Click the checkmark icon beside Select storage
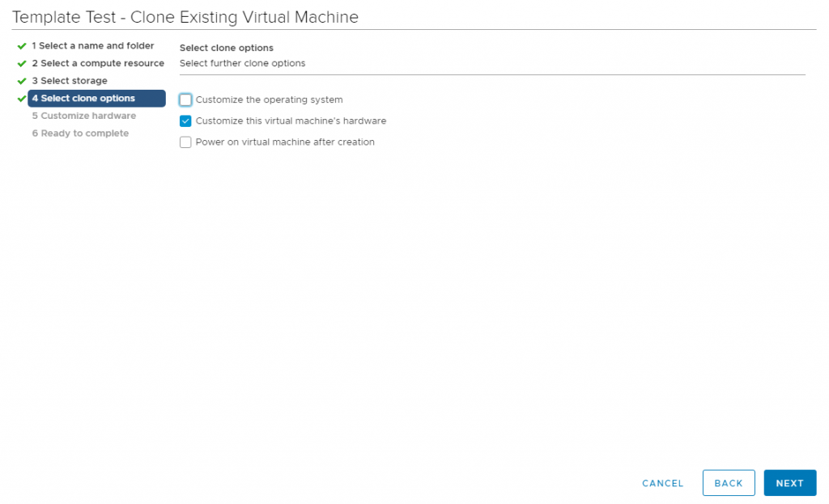 [x=21, y=81]
